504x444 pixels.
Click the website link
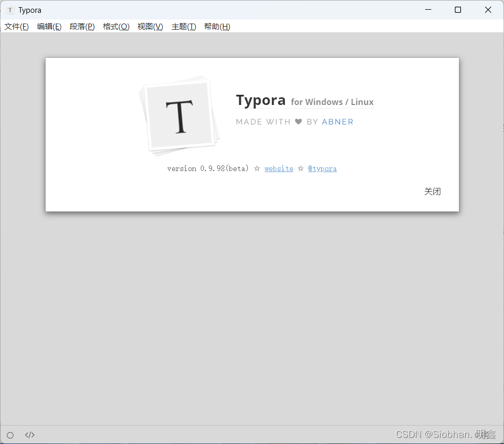pyautogui.click(x=279, y=168)
